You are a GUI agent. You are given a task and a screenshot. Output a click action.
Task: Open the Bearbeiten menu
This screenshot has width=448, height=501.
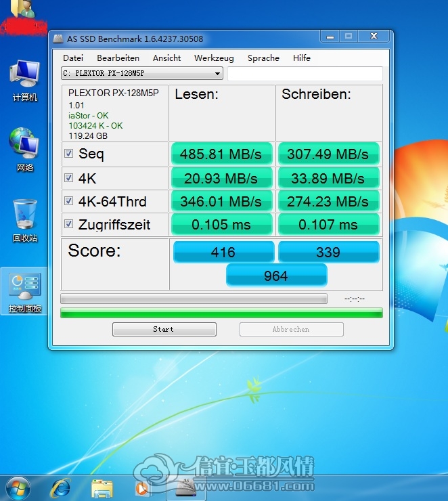118,58
